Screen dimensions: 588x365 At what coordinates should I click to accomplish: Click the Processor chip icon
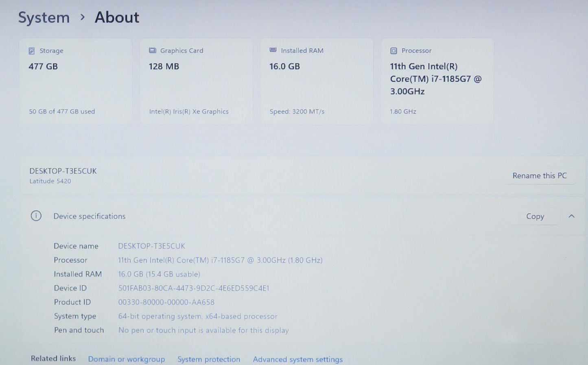[393, 51]
